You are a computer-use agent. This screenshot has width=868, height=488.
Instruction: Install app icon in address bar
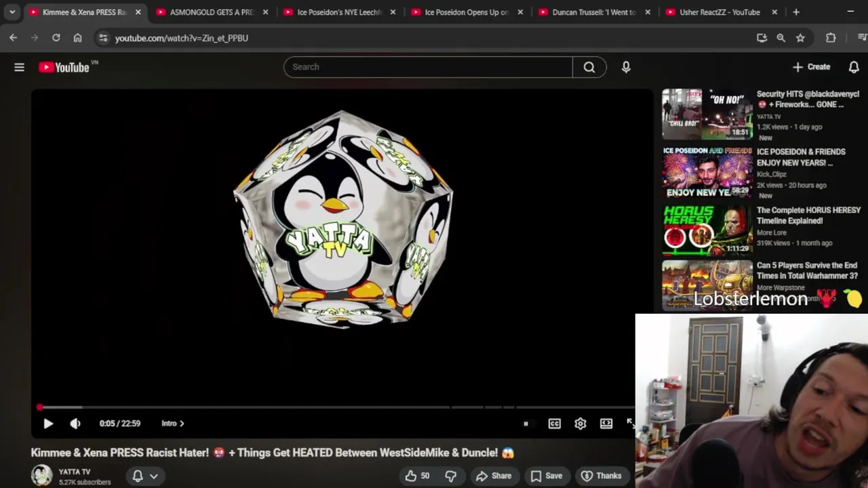pos(762,38)
